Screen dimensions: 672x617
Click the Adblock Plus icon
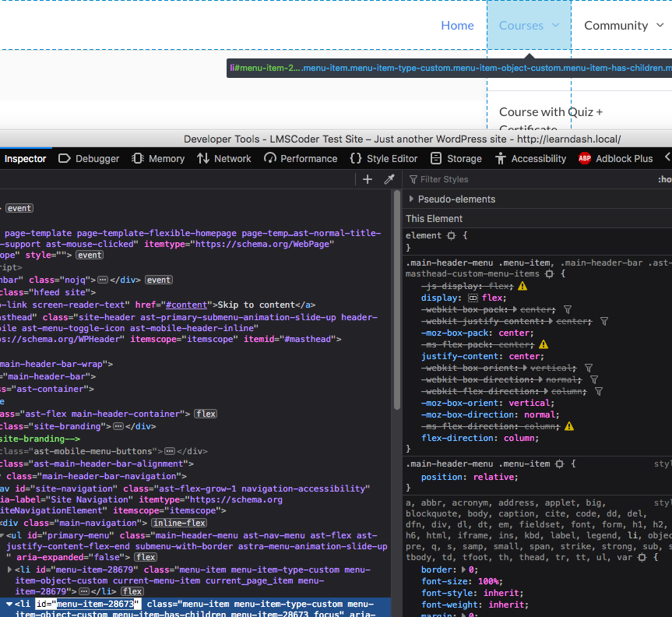tap(585, 158)
